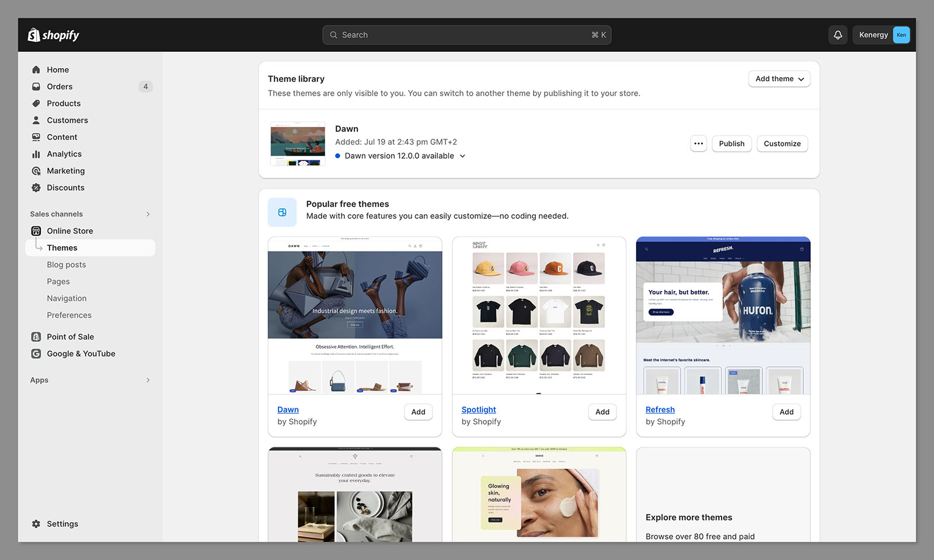Screen dimensions: 934x560
Task: Select the Products icon in the sidebar
Action: pos(36,103)
